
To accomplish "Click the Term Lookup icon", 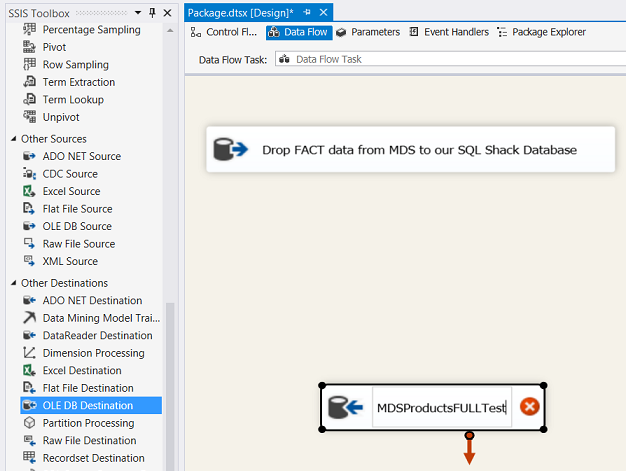I will click(29, 99).
